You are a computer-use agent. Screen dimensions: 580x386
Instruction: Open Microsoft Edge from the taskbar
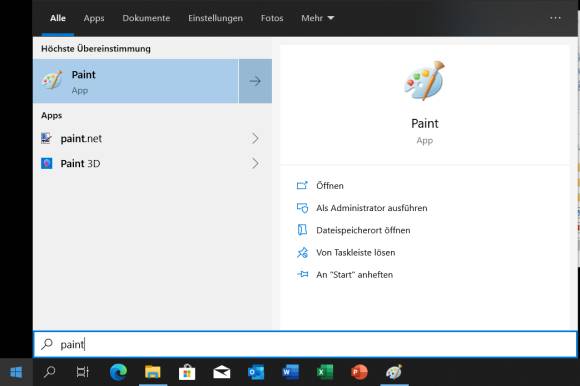pos(118,372)
